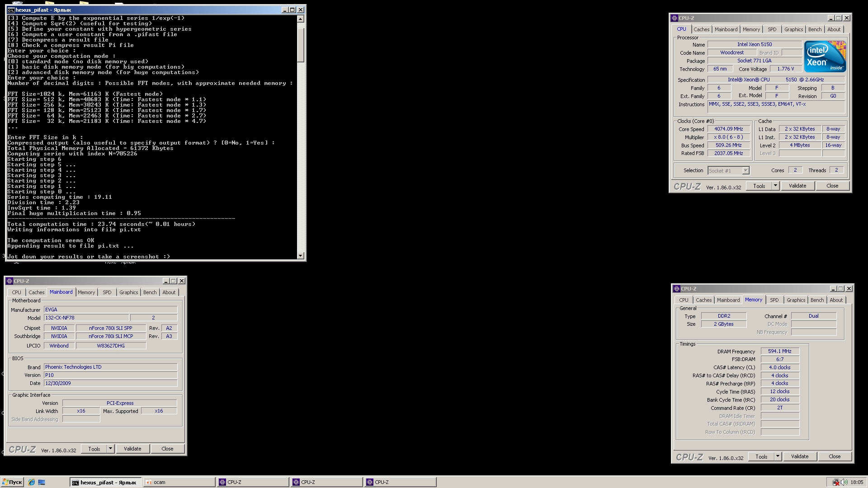Image resolution: width=868 pixels, height=488 pixels.
Task: Open About tab in the CPU-Z CPU-tab window
Action: 834,29
